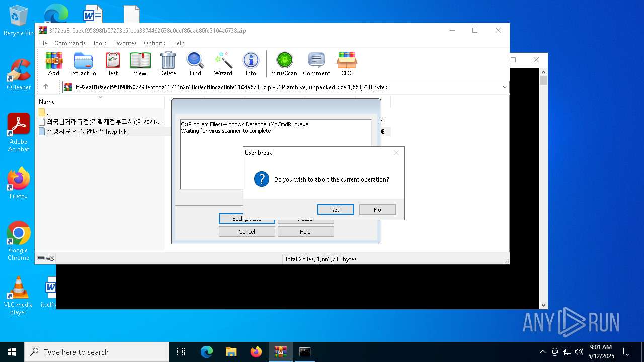Open Google Chrome desktop shortcut
The height and width of the screenshot is (362, 644).
click(19, 241)
